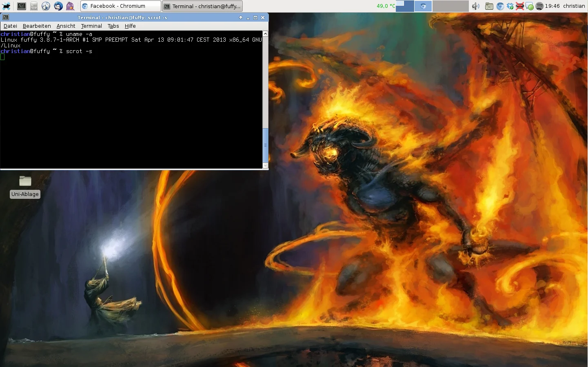Open the file manager cabinet launcher
This screenshot has height=367, width=588.
[x=34, y=6]
